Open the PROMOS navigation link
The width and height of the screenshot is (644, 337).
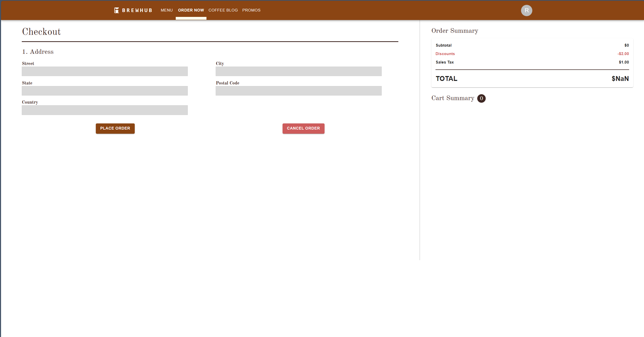tap(251, 10)
